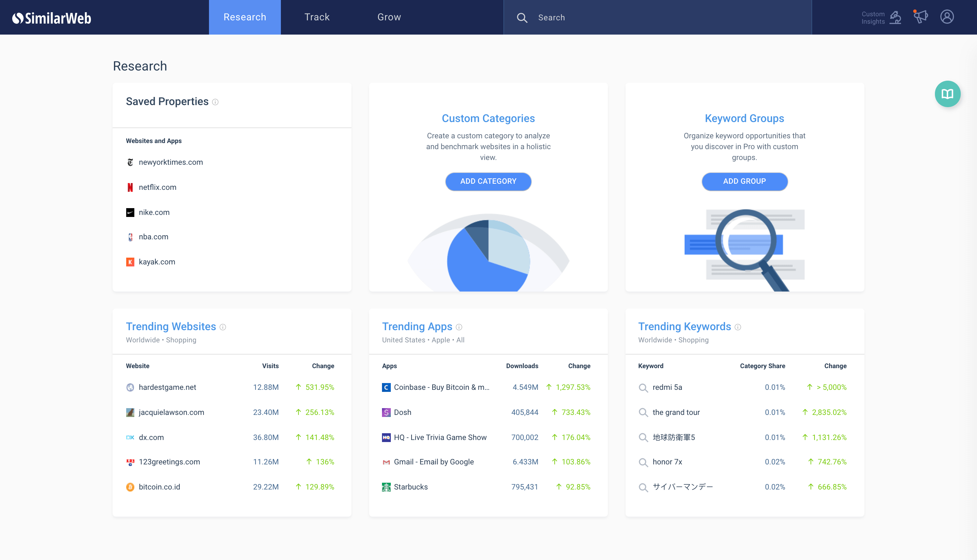The width and height of the screenshot is (977, 560).
Task: Click the SimilarWeb logo
Action: (x=52, y=18)
